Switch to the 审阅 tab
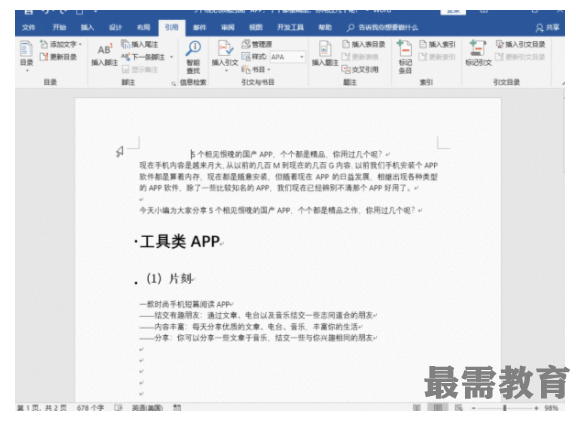This screenshot has height=422, width=576. pos(228,28)
